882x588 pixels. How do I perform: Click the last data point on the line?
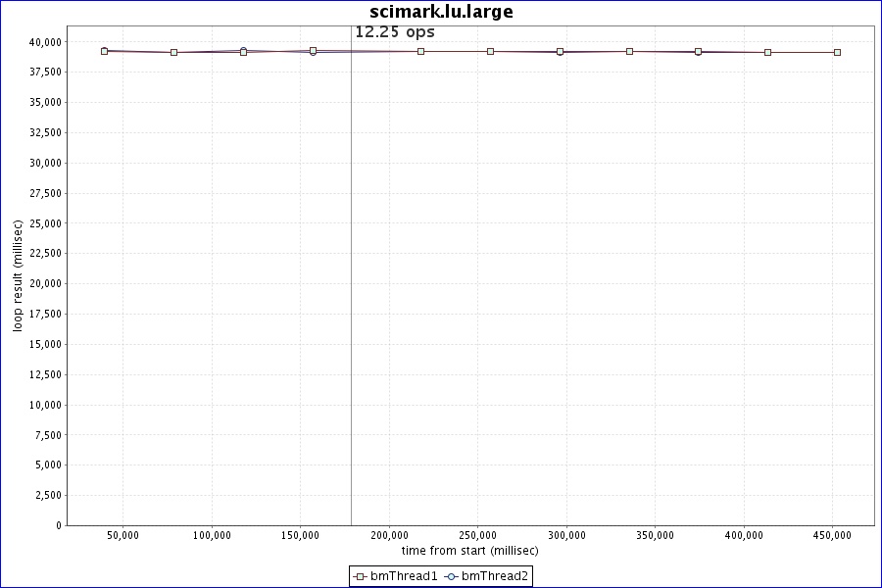point(837,52)
